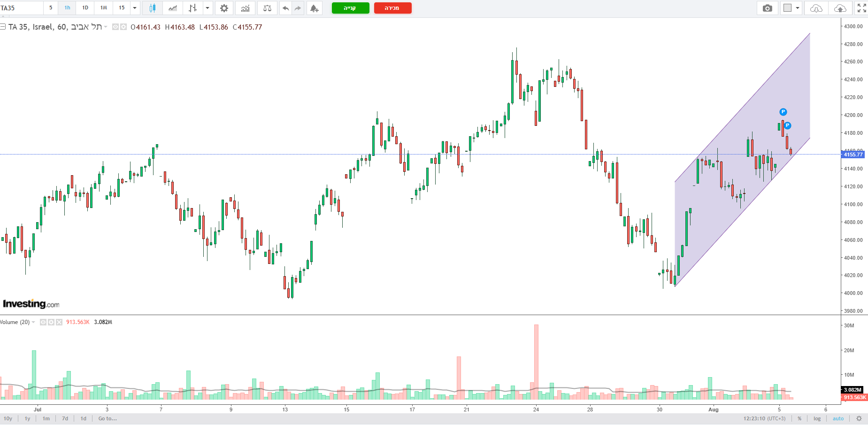
Task: Toggle log scale mode
Action: coord(817,418)
